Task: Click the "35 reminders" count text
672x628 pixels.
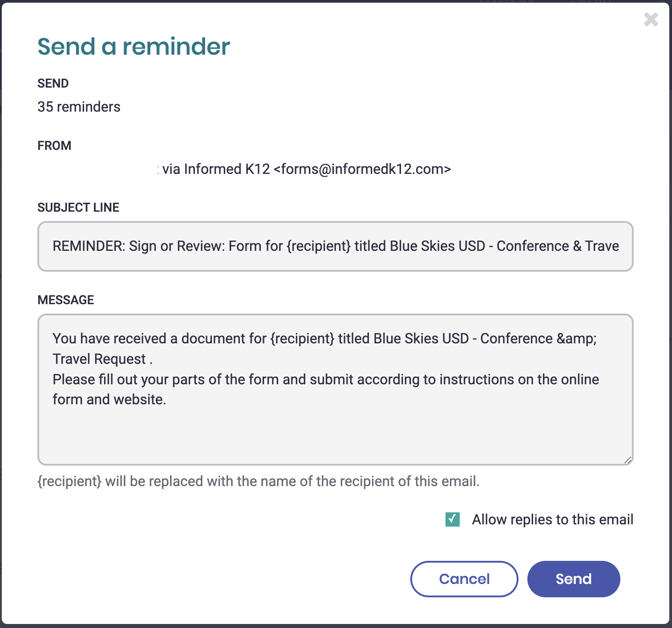Action: tap(79, 107)
